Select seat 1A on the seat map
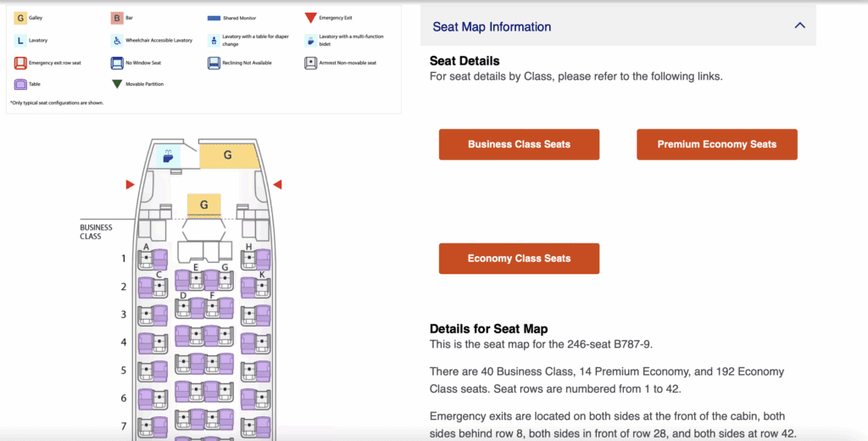Viewport: 868px width, 441px height. coord(153,260)
